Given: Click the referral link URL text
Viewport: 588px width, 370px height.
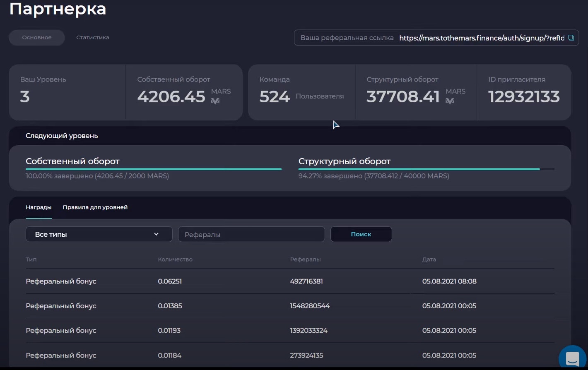Looking at the screenshot, I should click(482, 38).
